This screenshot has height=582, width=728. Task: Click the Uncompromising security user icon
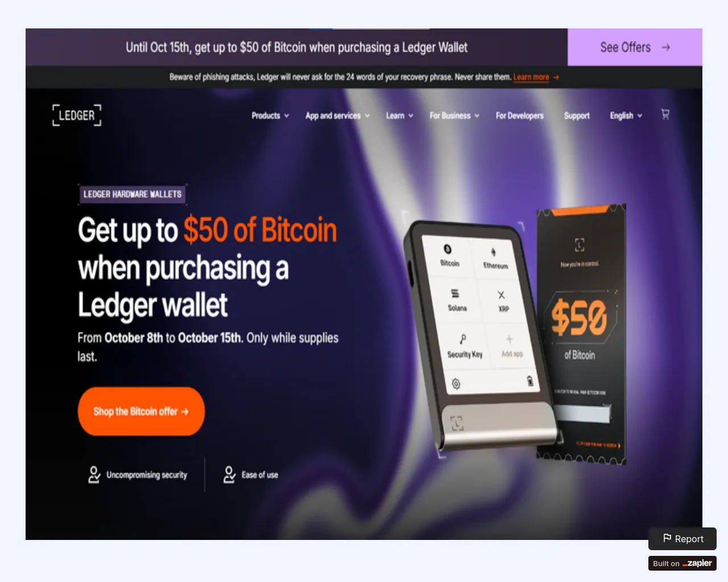click(94, 475)
